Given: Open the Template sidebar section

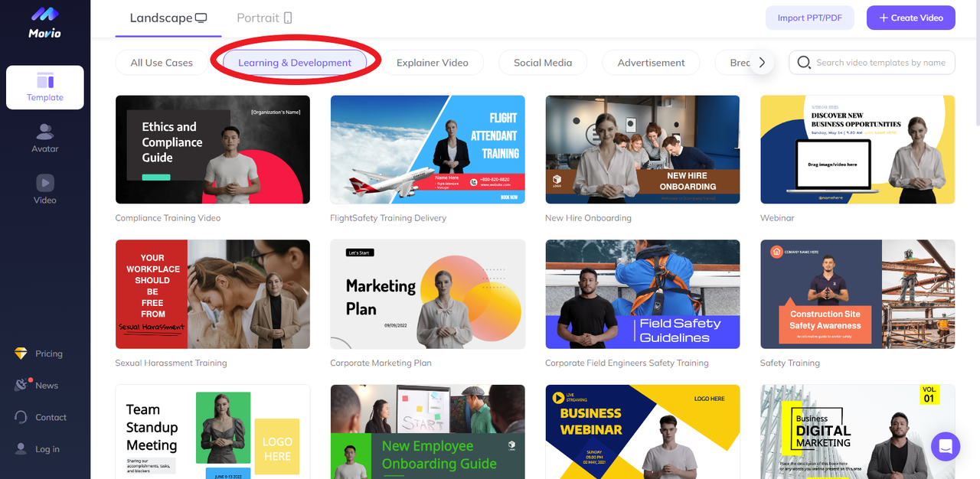Looking at the screenshot, I should (x=45, y=87).
